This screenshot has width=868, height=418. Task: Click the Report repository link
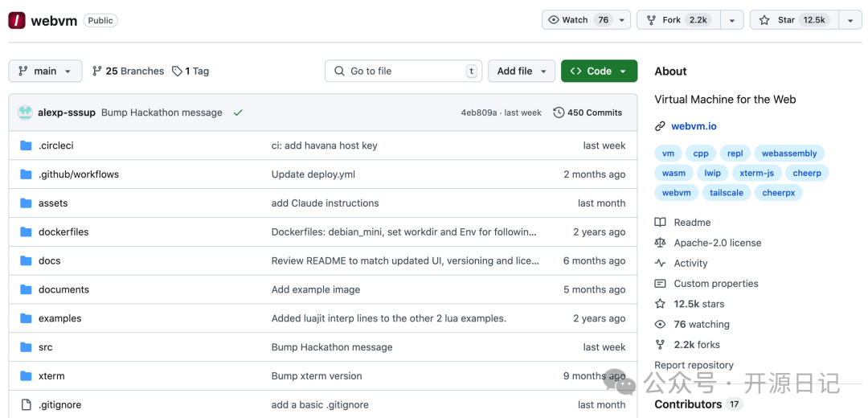[694, 365]
